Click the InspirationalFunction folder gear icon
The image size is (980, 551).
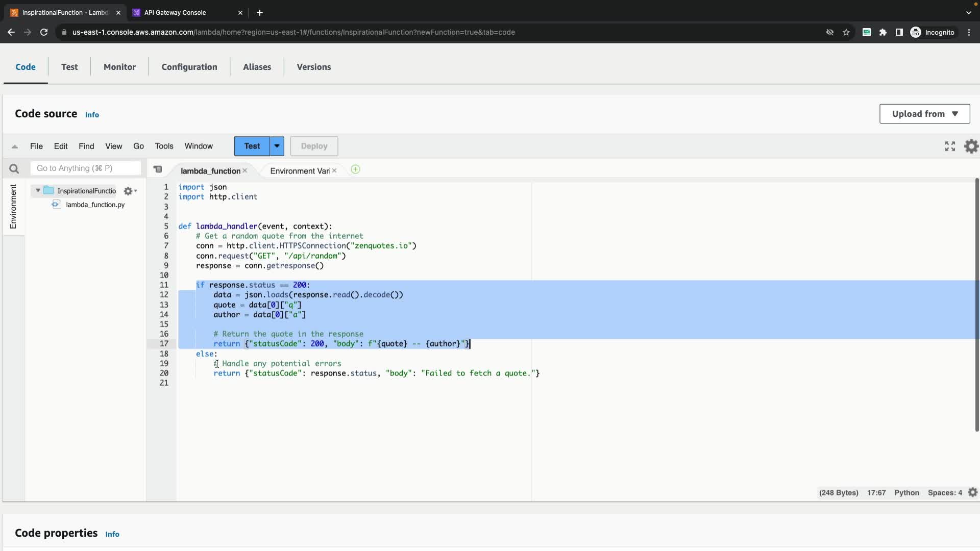tap(129, 191)
